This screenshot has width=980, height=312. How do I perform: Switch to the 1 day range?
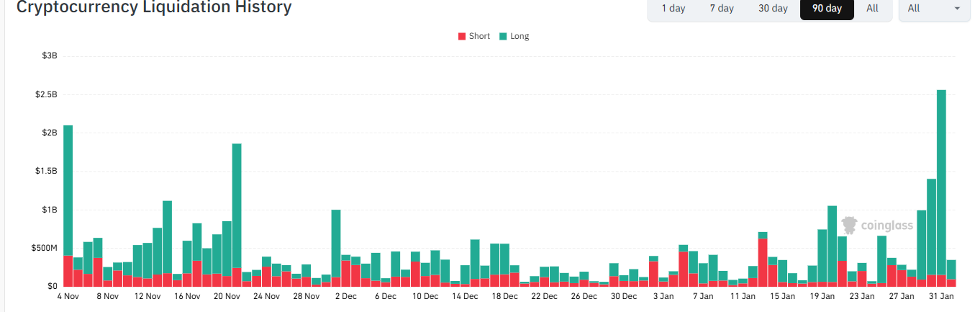point(673,9)
